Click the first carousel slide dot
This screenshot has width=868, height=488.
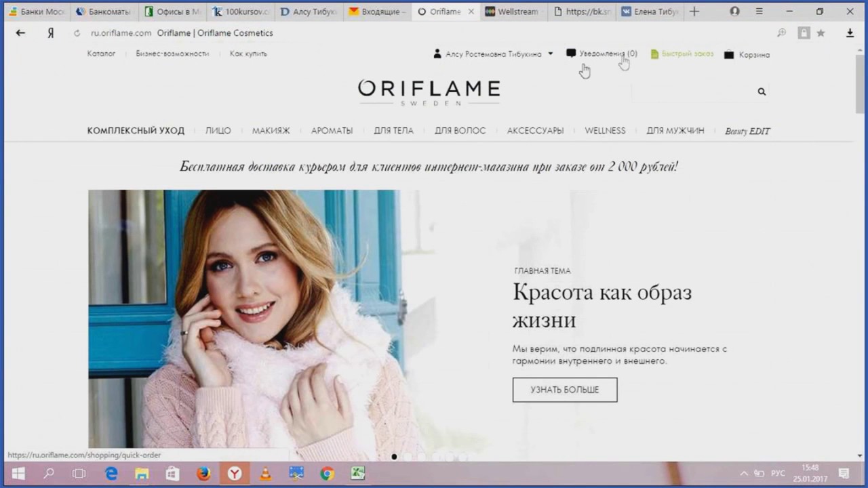pyautogui.click(x=394, y=457)
